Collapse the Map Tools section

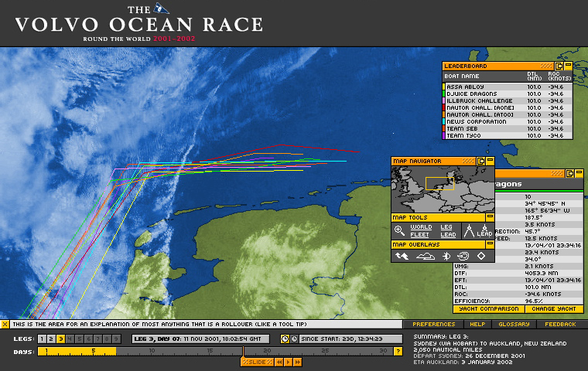[490, 217]
